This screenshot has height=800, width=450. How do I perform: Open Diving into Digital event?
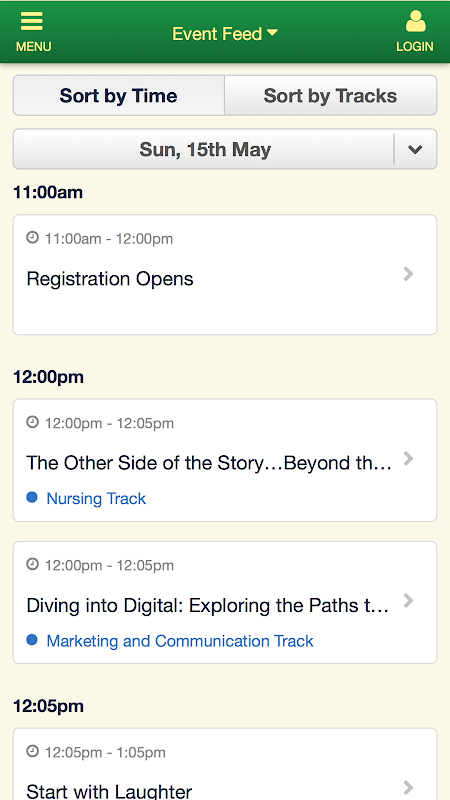tap(225, 603)
